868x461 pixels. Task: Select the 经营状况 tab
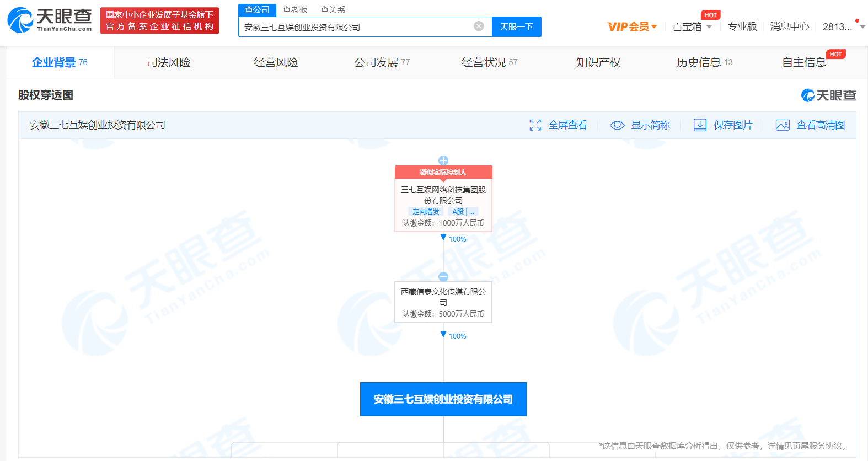tap(489, 62)
